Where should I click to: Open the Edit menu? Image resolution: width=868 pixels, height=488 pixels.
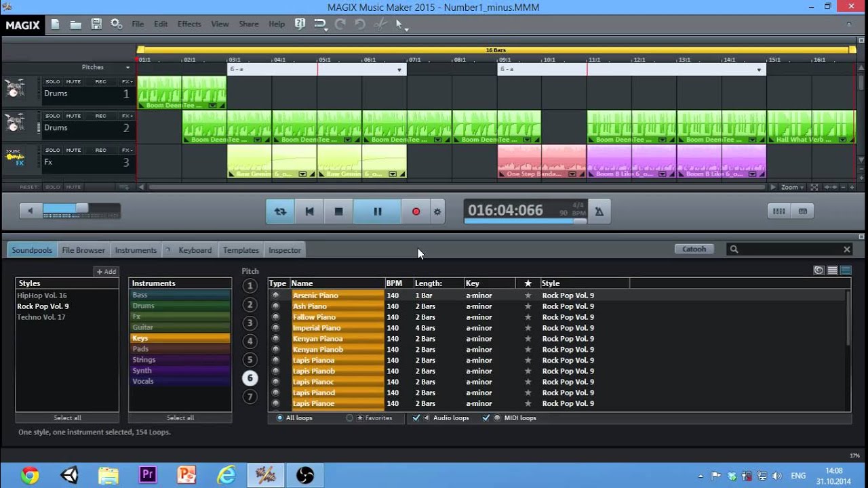161,24
